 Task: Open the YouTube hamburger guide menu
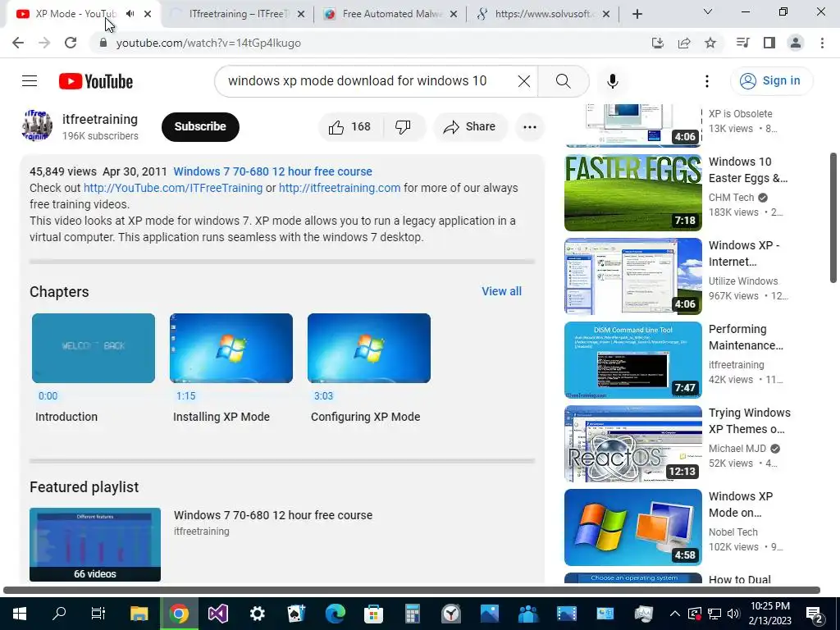click(x=30, y=81)
